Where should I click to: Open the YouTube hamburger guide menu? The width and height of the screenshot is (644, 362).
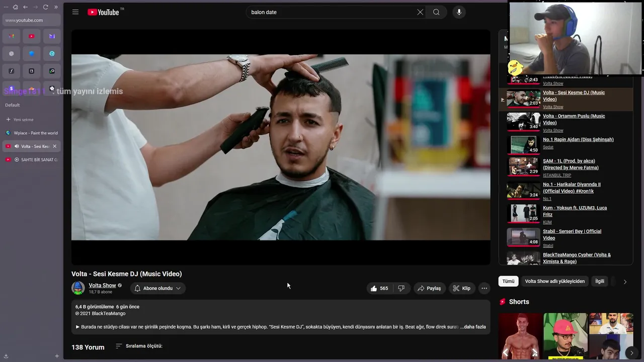click(x=75, y=12)
